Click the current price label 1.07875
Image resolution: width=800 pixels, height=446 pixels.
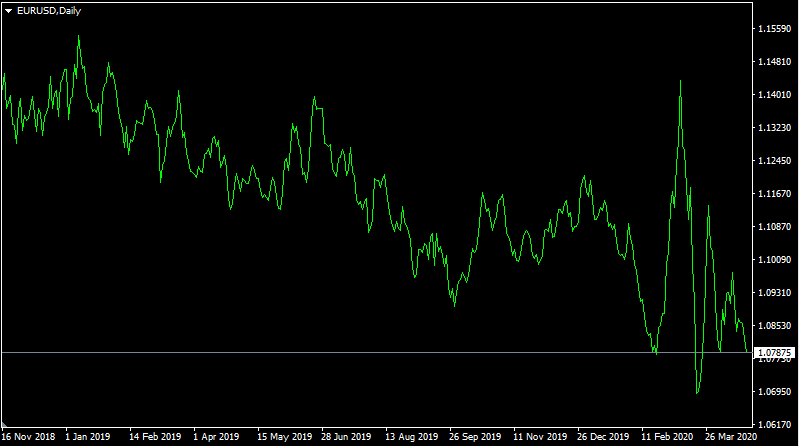pos(774,353)
